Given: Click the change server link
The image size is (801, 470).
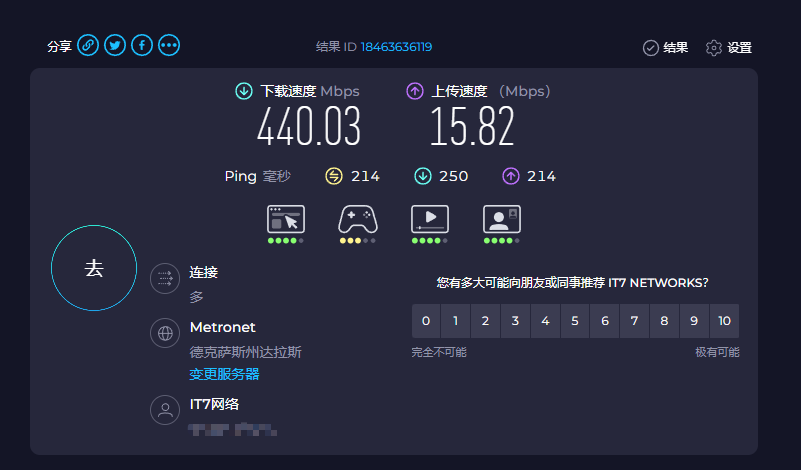Looking at the screenshot, I should 224,374.
